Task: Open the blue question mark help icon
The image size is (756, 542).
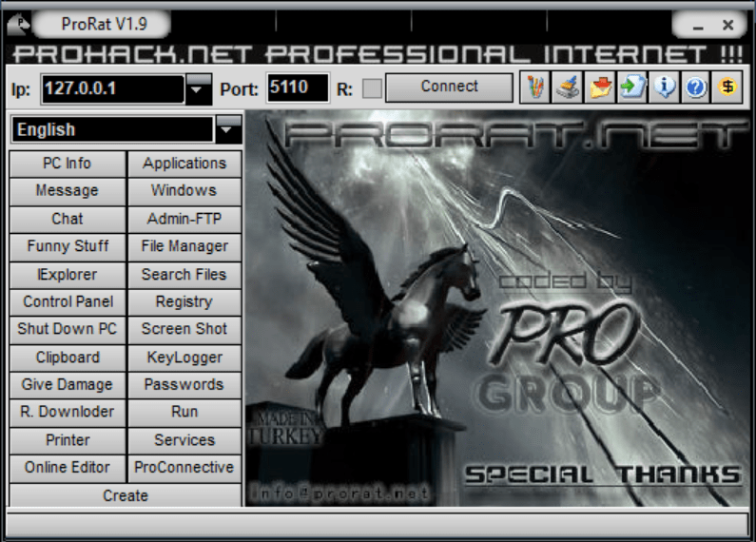Action: pos(695,87)
